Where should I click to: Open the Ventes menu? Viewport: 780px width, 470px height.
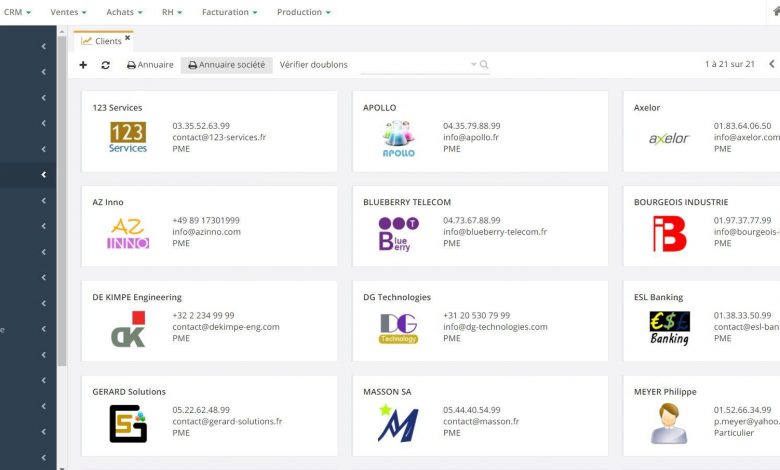pos(68,12)
